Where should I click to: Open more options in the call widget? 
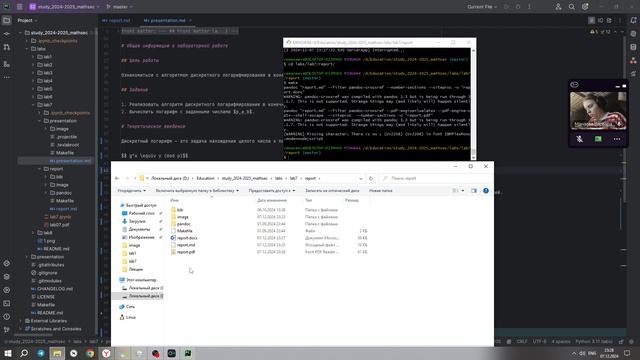[617, 139]
